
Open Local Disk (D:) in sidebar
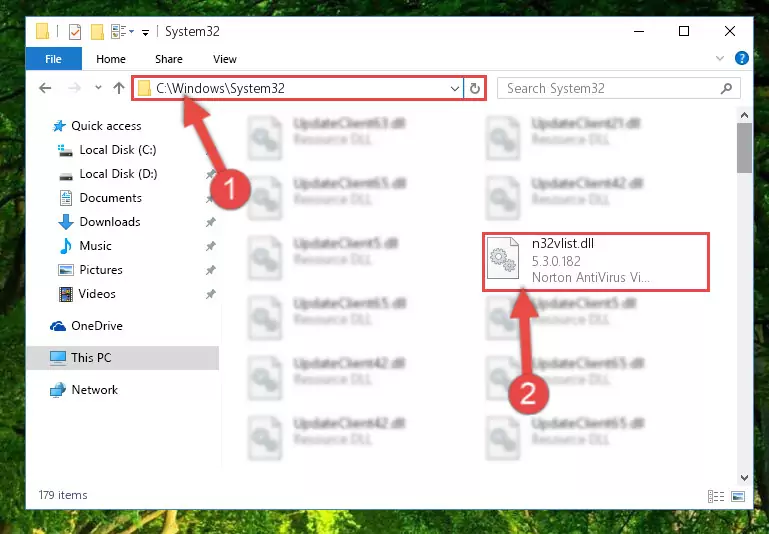[x=118, y=174]
